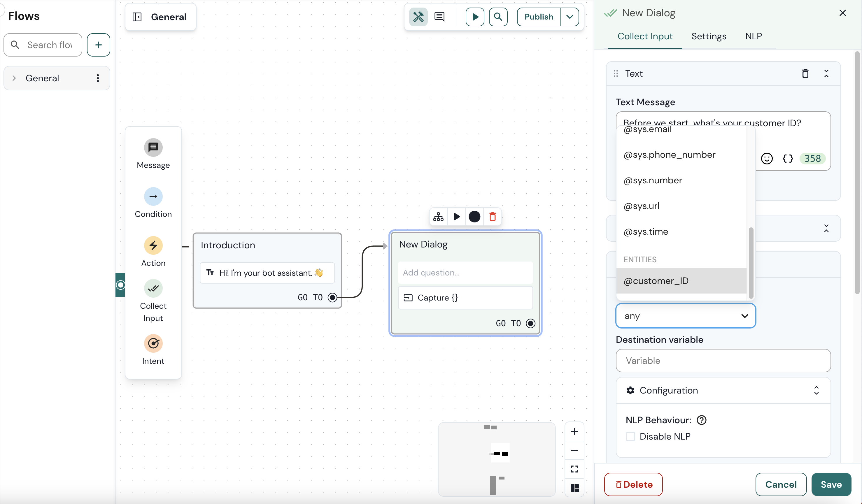The image size is (862, 504).
Task: Open the Publish dropdown arrow
Action: pyautogui.click(x=570, y=17)
